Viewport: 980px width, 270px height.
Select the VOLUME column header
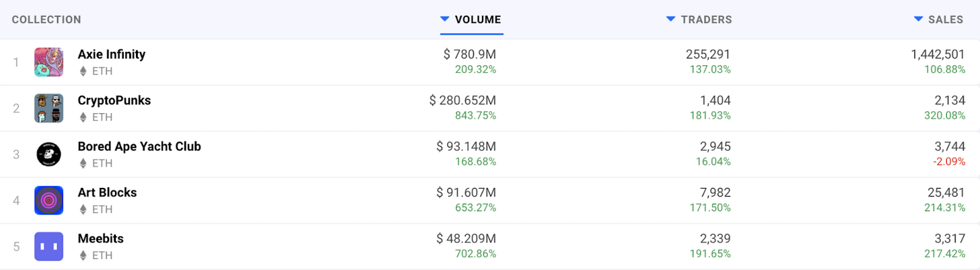tap(478, 20)
